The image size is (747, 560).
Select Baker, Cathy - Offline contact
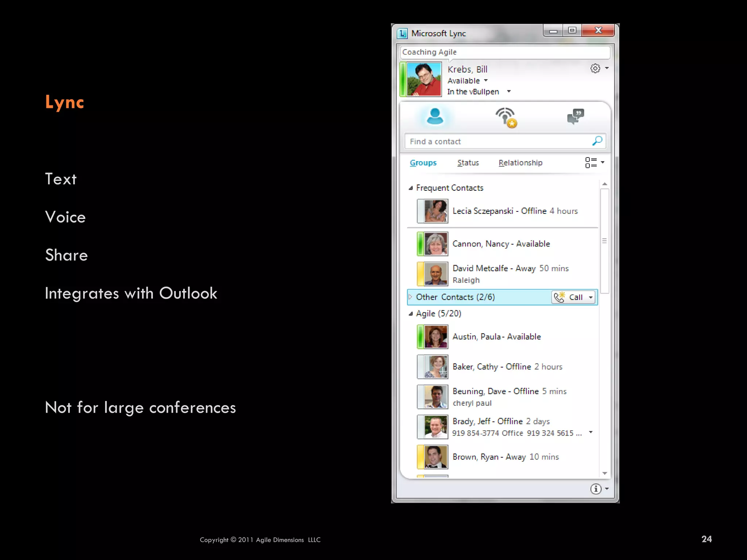pyautogui.click(x=503, y=367)
